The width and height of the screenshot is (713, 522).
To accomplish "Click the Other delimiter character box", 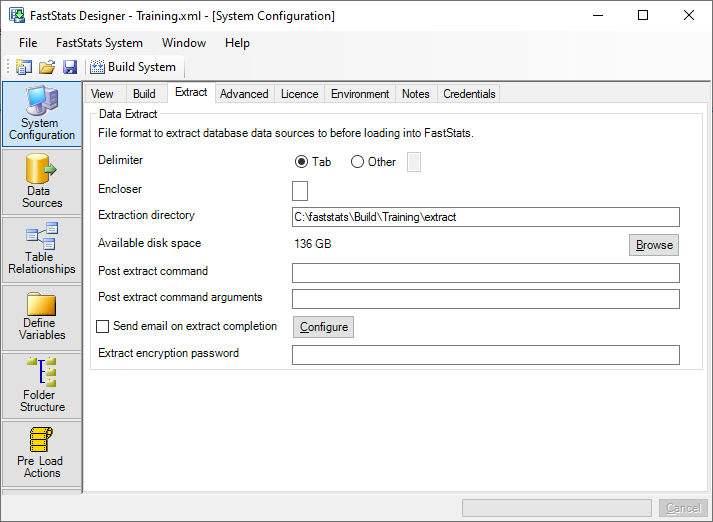I will [x=414, y=162].
